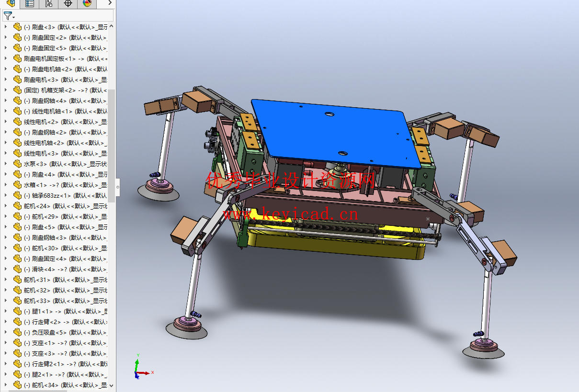Click the feature tree scroll-down arrow
The width and height of the screenshot is (579, 392).
(112, 385)
